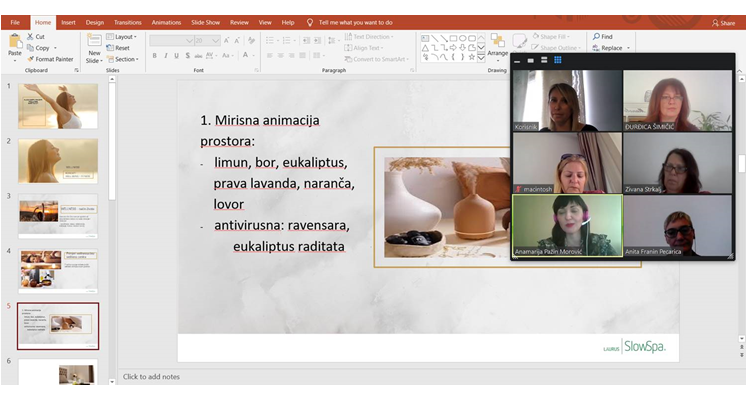The width and height of the screenshot is (753, 406).
Task: Select the Format Painter tool
Action: (29, 59)
